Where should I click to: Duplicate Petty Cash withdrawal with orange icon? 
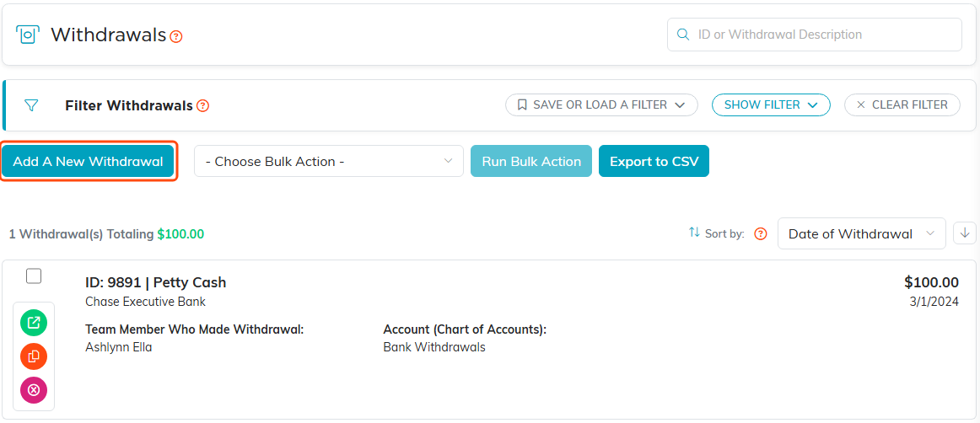pyautogui.click(x=34, y=356)
